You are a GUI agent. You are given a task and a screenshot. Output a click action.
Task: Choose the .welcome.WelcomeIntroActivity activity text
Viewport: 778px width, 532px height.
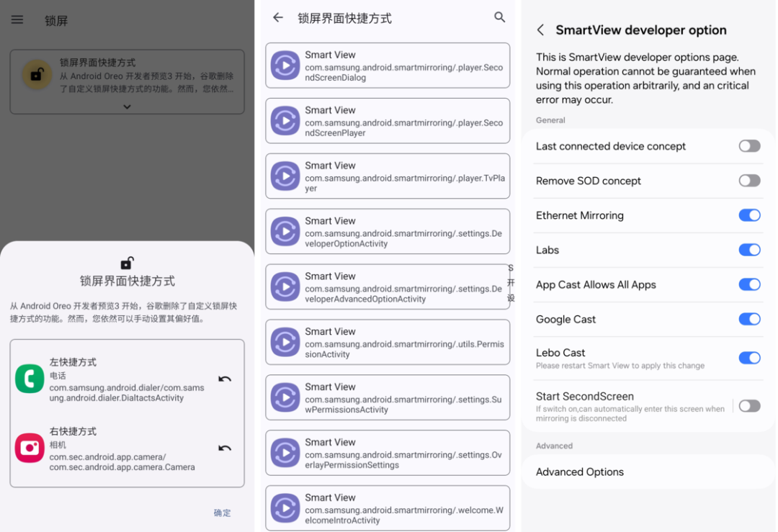point(404,515)
